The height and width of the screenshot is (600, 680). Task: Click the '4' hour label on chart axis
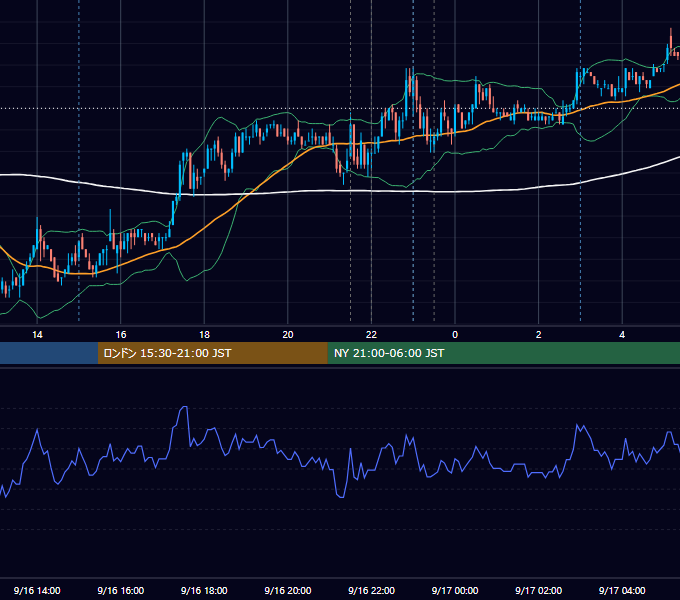click(x=622, y=335)
